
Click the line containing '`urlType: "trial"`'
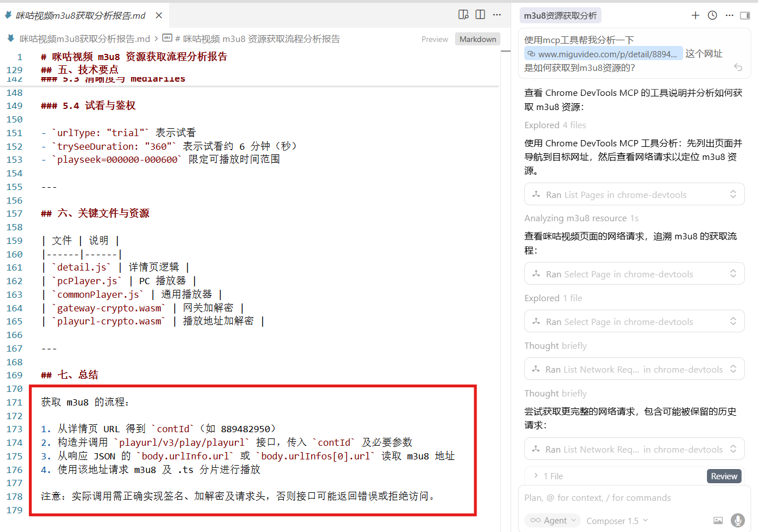(x=118, y=133)
